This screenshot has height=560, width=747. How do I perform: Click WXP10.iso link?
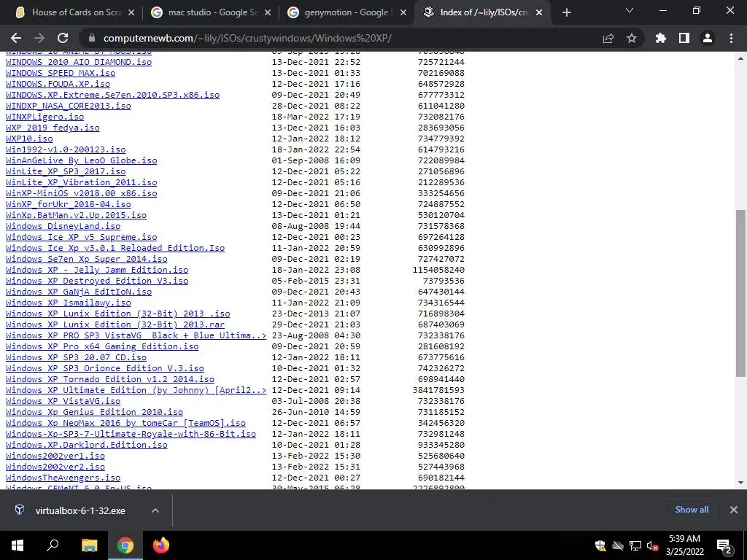pyautogui.click(x=29, y=139)
